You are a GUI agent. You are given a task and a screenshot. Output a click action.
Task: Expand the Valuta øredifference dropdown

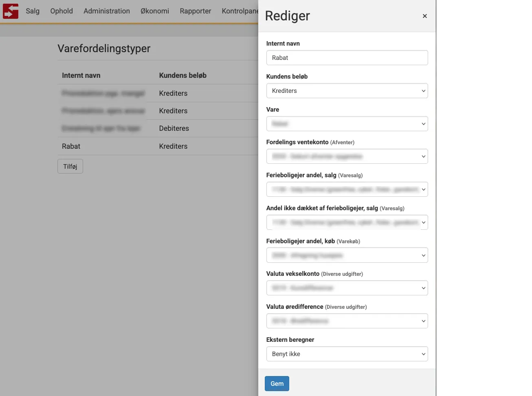[x=347, y=321]
